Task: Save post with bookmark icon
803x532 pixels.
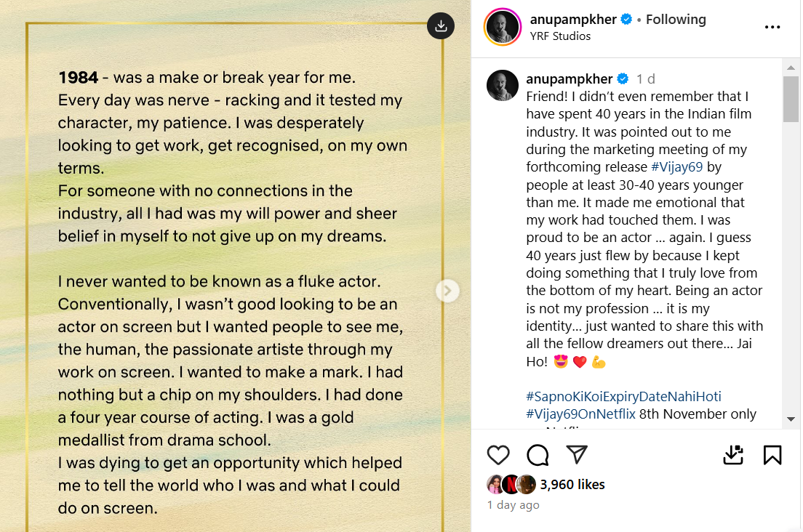Action: [x=772, y=455]
